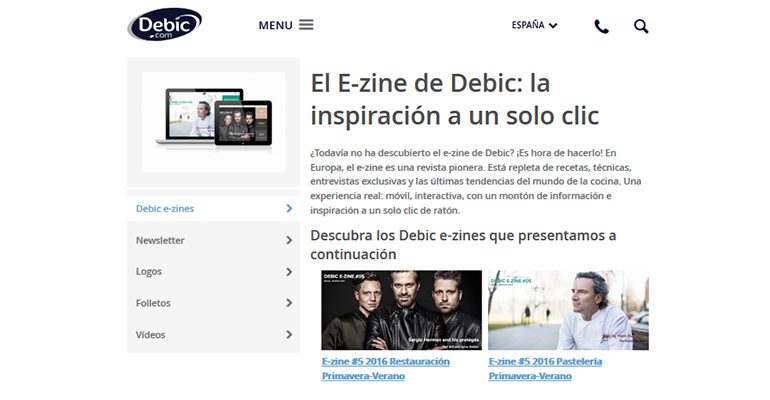Click the chevron next to Vídeos

289,335
